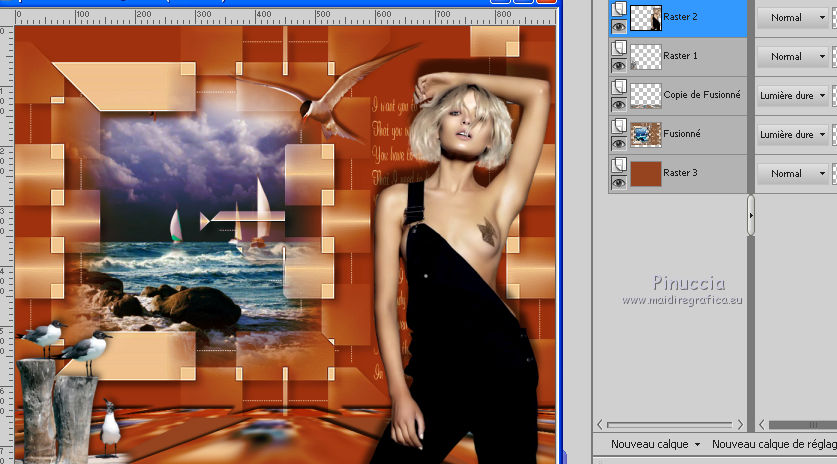Select the Copie de Fusionné thumbnail
This screenshot has width=837, height=464.
pos(645,96)
